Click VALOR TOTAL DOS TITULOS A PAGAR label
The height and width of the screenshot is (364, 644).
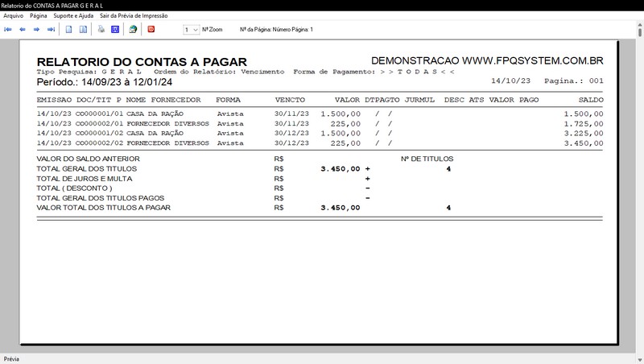[104, 208]
